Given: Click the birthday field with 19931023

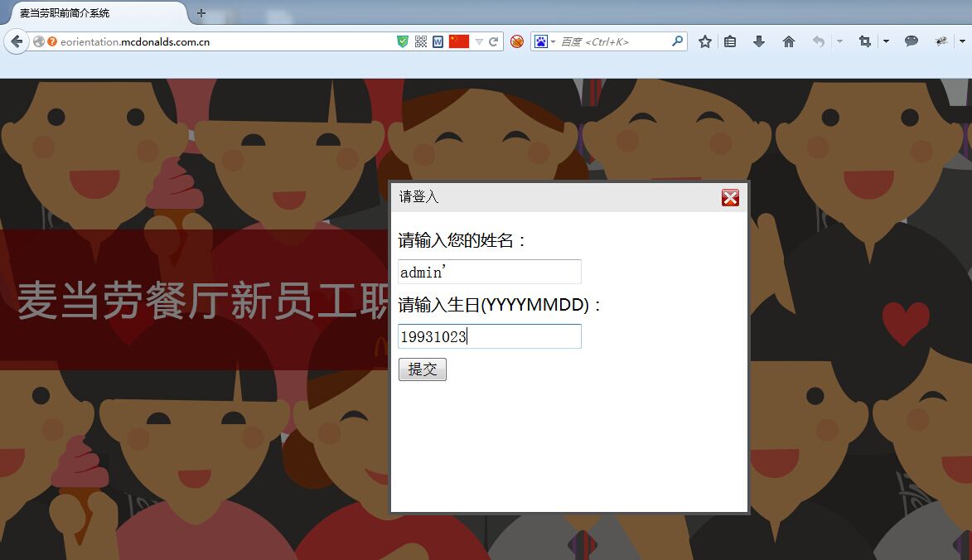Looking at the screenshot, I should [490, 336].
